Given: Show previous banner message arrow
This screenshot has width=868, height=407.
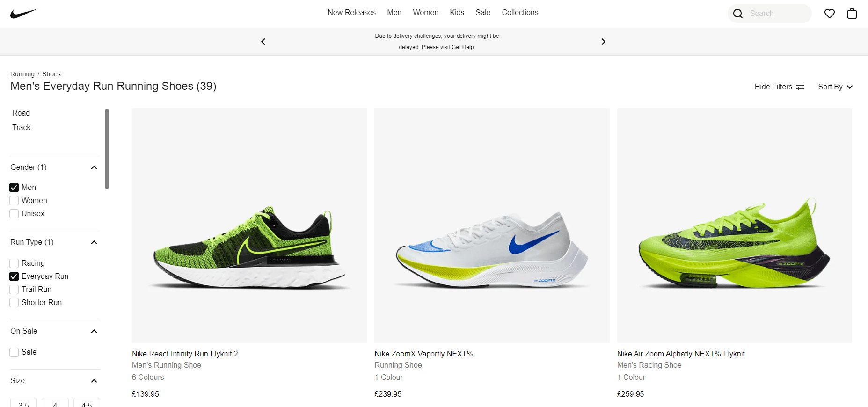Looking at the screenshot, I should [263, 42].
